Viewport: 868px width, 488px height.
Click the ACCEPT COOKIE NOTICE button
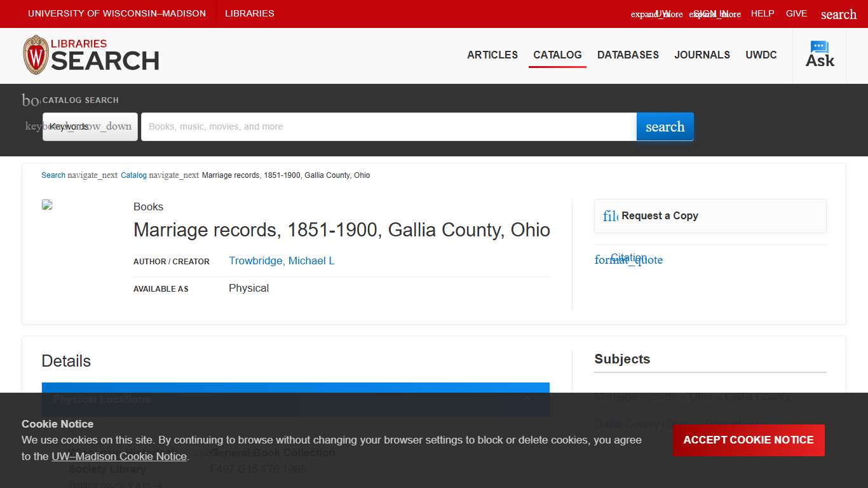(x=748, y=440)
